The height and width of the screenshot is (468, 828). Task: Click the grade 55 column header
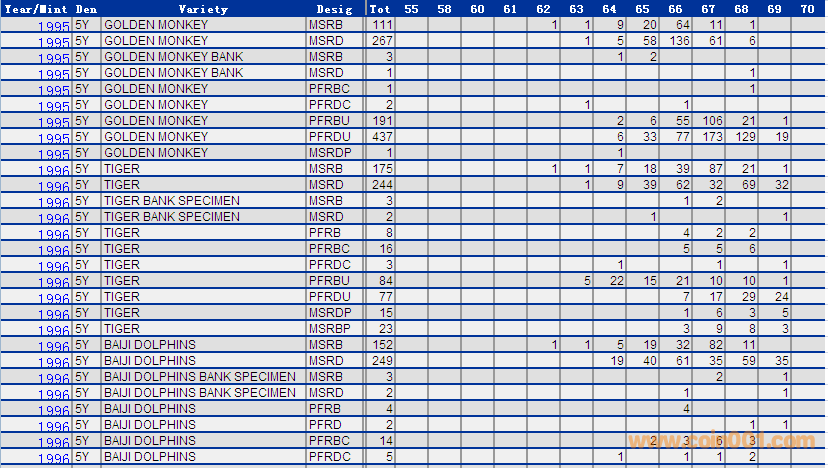[x=411, y=9]
